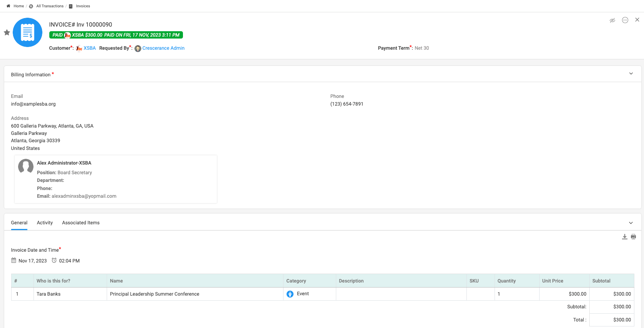Click the green PAID status badge
The image size is (644, 328).
(x=116, y=35)
